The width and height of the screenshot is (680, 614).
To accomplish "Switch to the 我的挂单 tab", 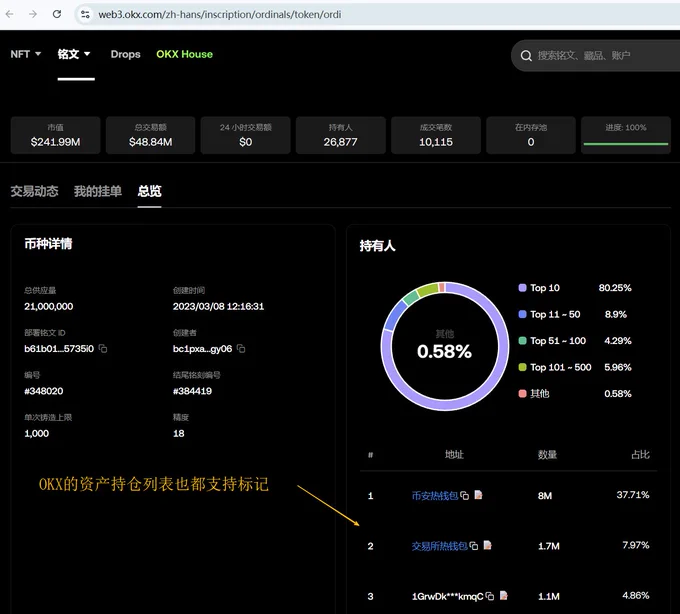I will 98,191.
